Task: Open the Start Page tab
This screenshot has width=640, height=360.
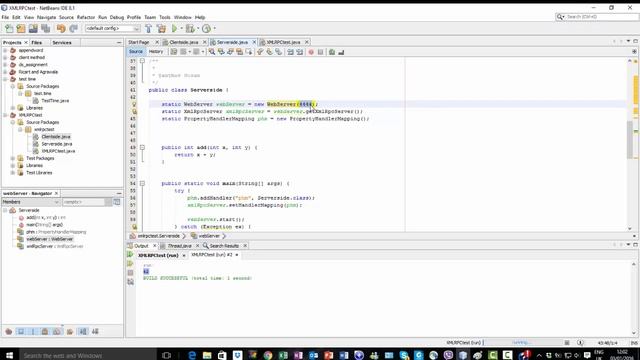Action: (x=139, y=42)
